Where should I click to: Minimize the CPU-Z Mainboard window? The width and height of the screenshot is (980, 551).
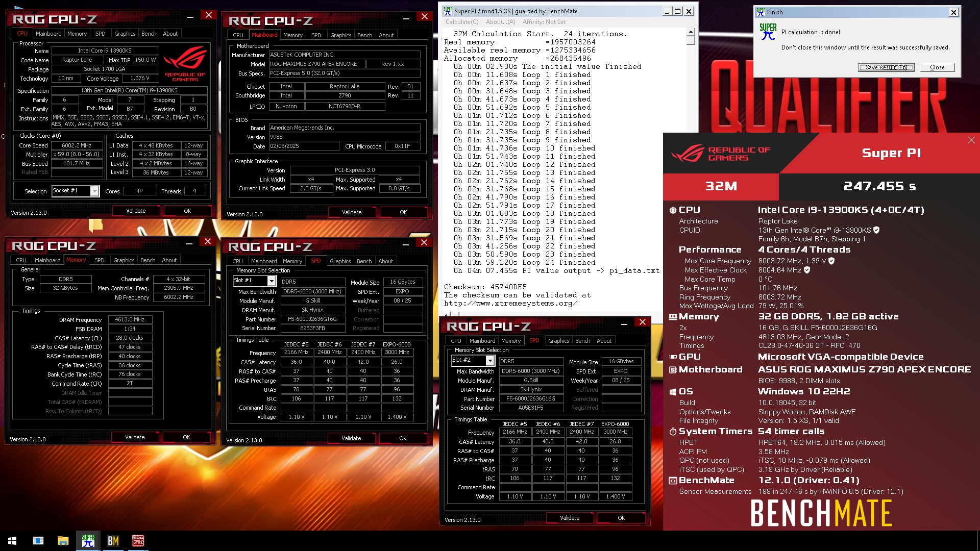[406, 19]
